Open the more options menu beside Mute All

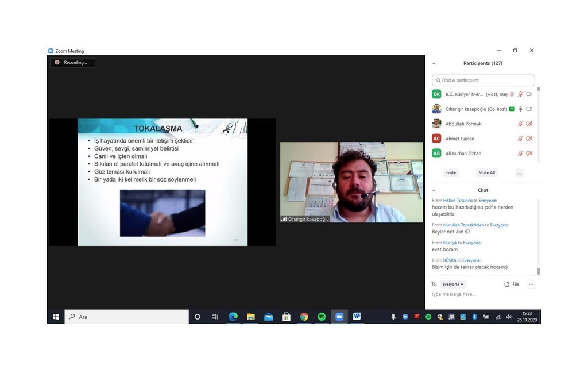click(x=519, y=172)
